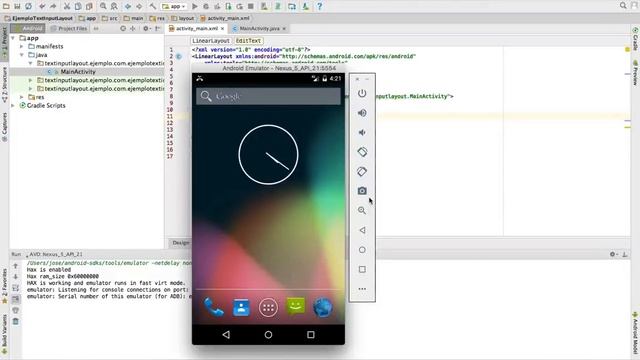Click the EditText breadcrumb tag

248,41
